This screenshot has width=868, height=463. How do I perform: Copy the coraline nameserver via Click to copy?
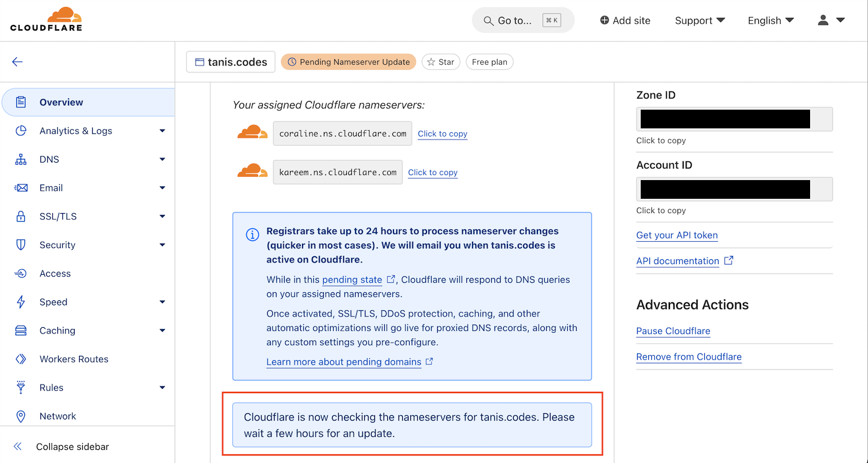pyautogui.click(x=442, y=134)
